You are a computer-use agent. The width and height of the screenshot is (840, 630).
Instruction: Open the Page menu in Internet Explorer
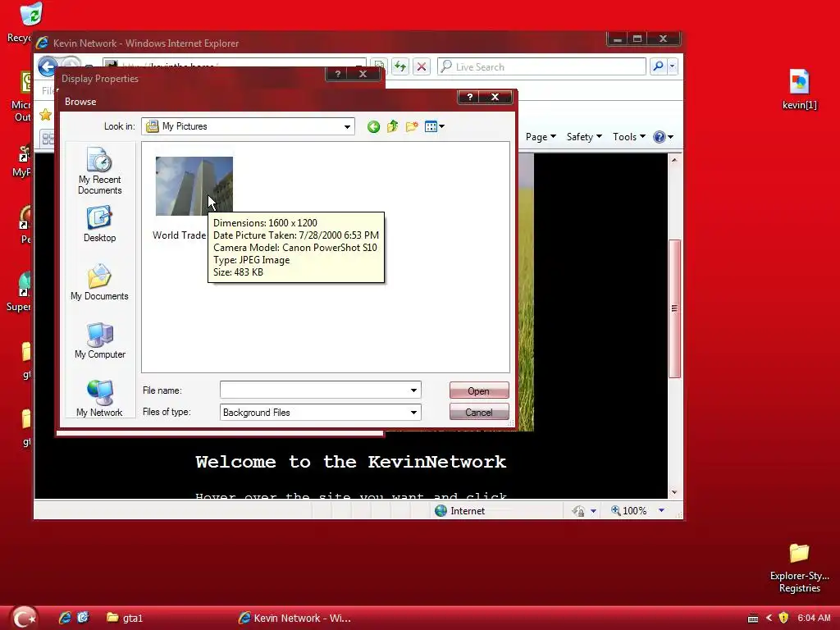(541, 137)
